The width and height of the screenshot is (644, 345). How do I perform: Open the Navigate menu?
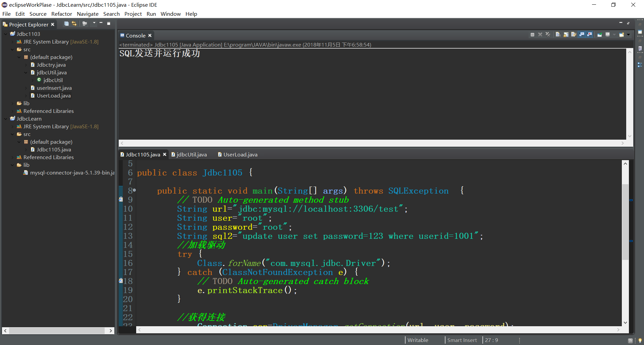click(x=88, y=14)
